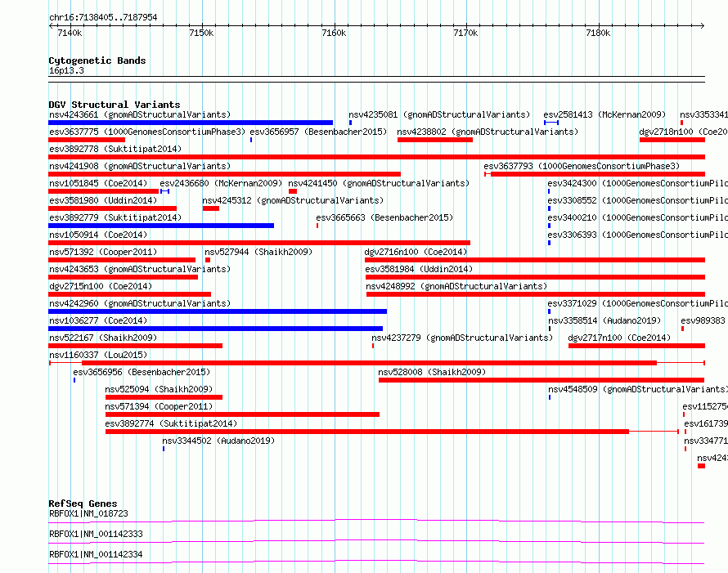Screen dimensions: 728x573
Task: Select nsv3358514 Audano2019 label
Action: [604, 320]
